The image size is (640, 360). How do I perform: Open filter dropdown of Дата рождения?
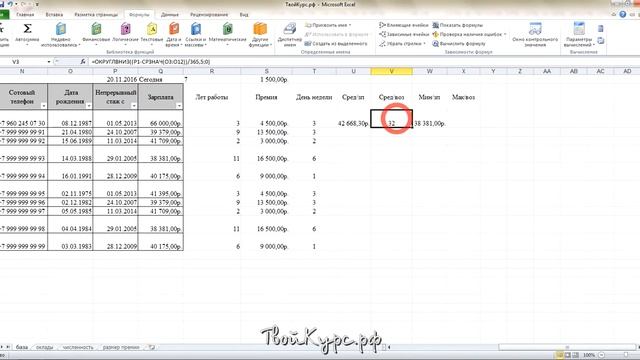[x=89, y=106]
